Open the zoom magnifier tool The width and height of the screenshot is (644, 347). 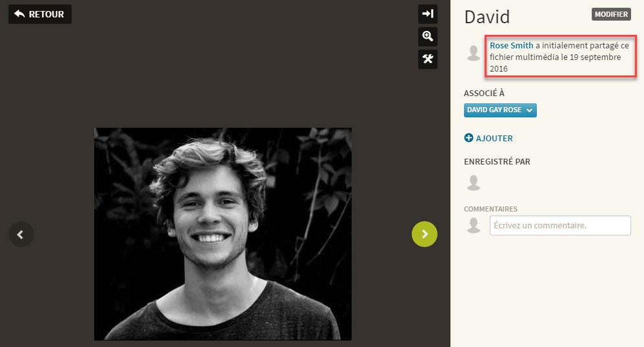(428, 37)
